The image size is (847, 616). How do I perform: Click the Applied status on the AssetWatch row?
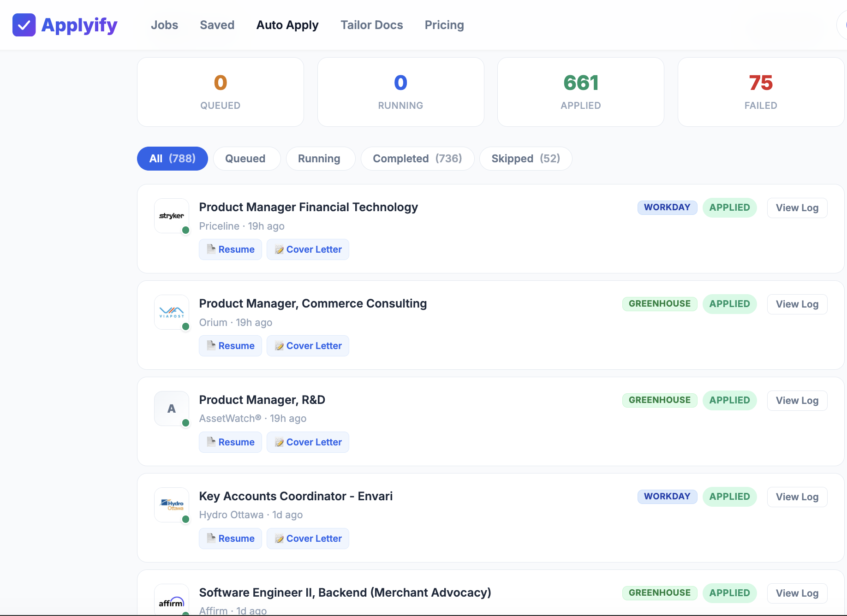730,400
